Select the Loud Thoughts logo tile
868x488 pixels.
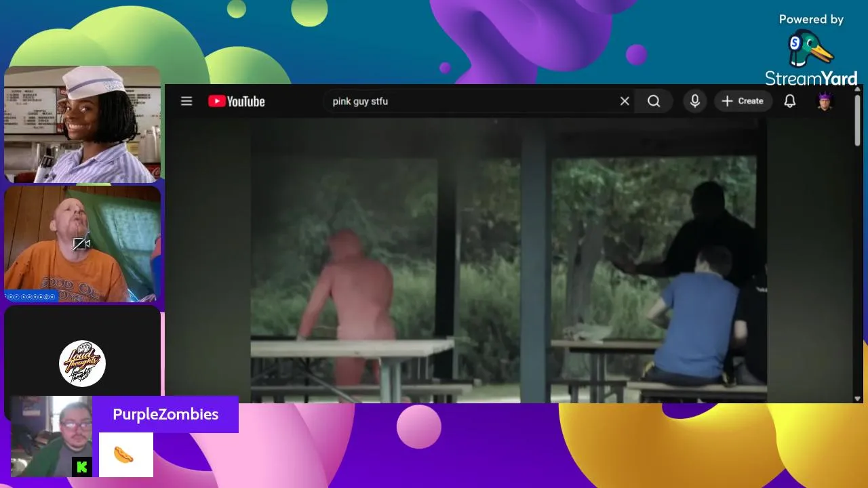83,363
